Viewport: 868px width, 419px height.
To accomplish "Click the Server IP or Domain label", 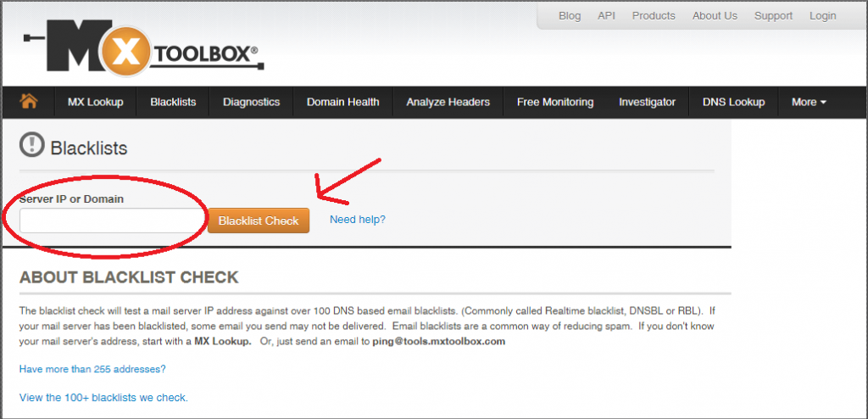I will (71, 198).
